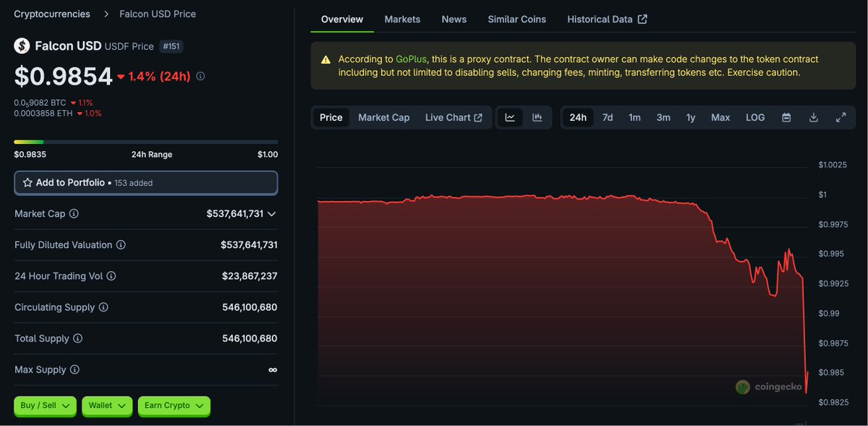Show Max Supply info icon
The image size is (868, 426).
pyautogui.click(x=75, y=370)
